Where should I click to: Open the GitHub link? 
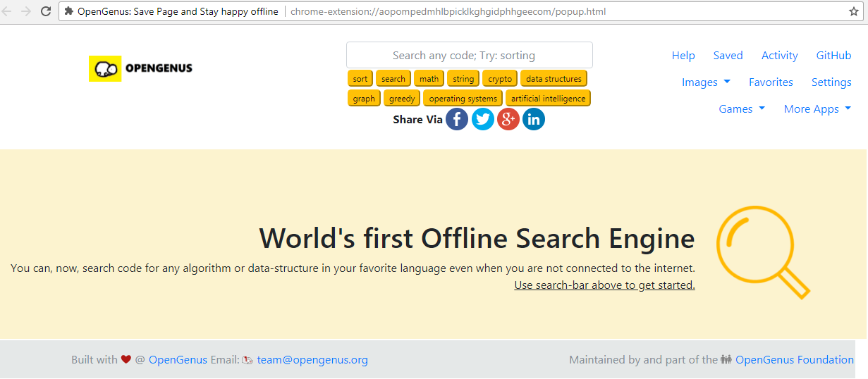pos(834,56)
